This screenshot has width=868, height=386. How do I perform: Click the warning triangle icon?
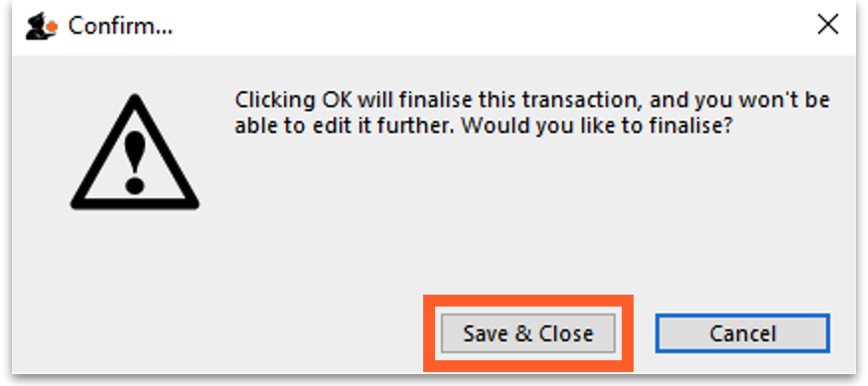[134, 152]
